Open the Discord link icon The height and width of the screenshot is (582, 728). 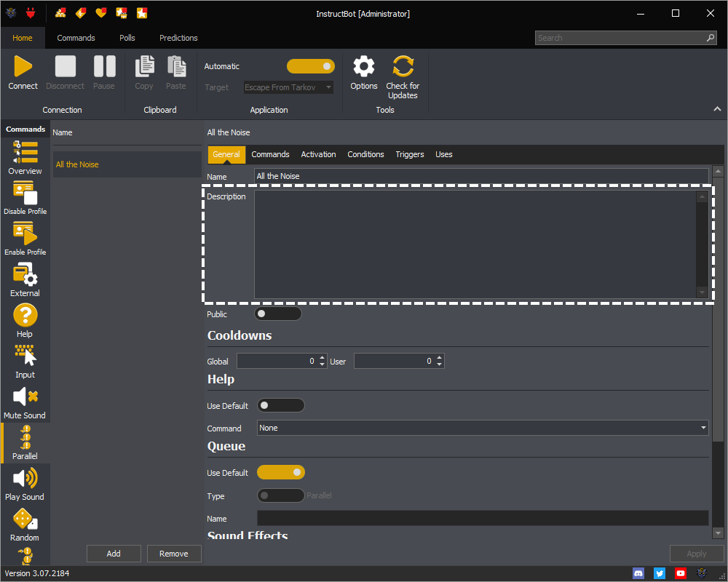(638, 573)
